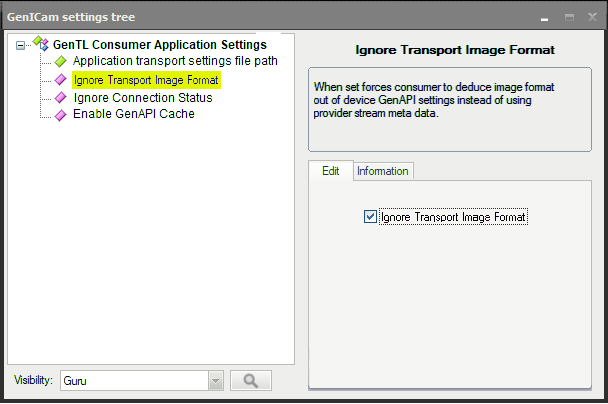Switch to the Information tab

[x=383, y=171]
